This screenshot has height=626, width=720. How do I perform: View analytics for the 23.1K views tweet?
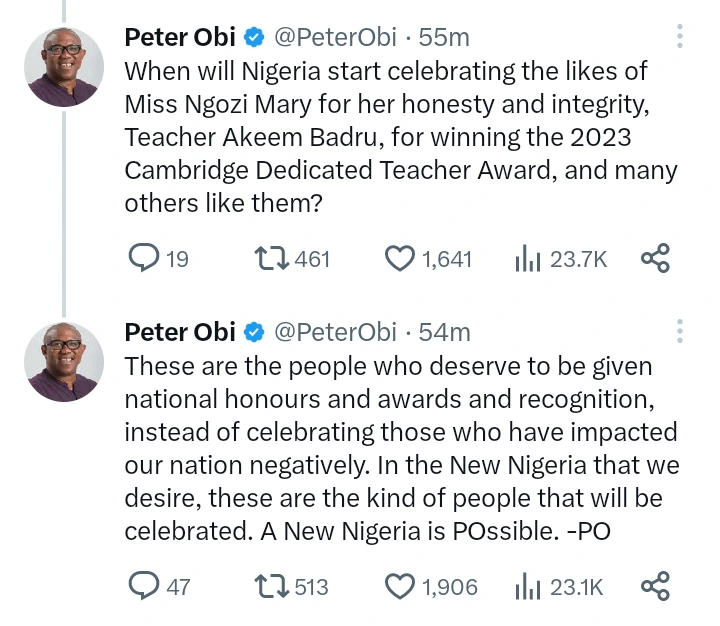pos(527,586)
